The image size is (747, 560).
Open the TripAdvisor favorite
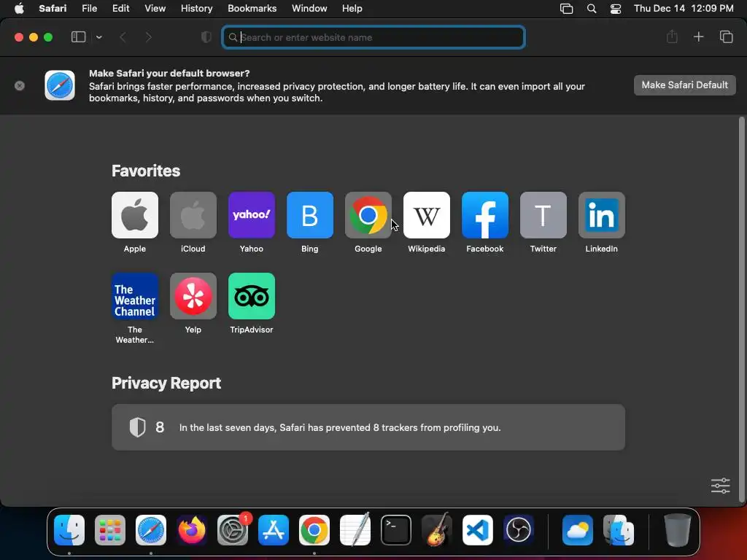click(x=252, y=296)
